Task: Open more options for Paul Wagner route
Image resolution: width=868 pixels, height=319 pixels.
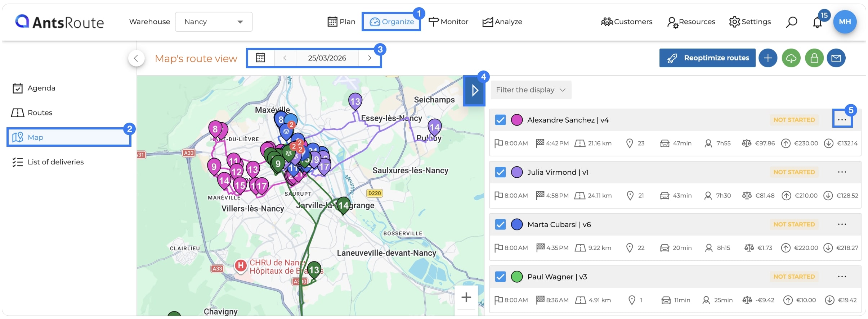Action: tap(842, 277)
